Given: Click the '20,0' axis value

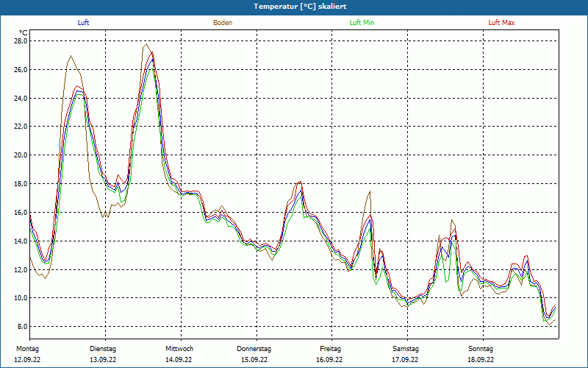Looking at the screenshot, I should coord(21,155).
